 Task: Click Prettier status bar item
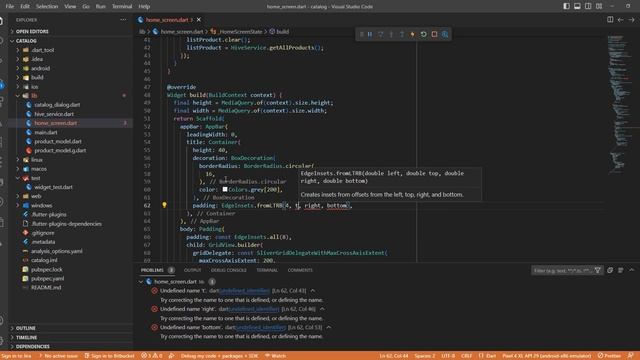point(609,356)
